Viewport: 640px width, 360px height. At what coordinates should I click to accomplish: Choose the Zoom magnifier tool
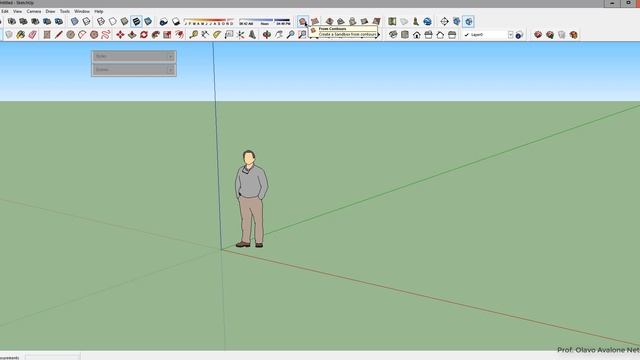(290, 35)
